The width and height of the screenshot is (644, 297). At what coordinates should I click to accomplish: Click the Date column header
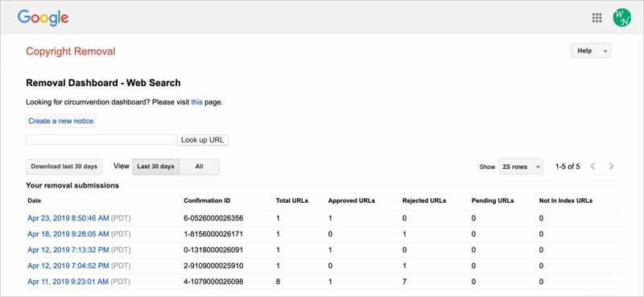click(x=35, y=201)
